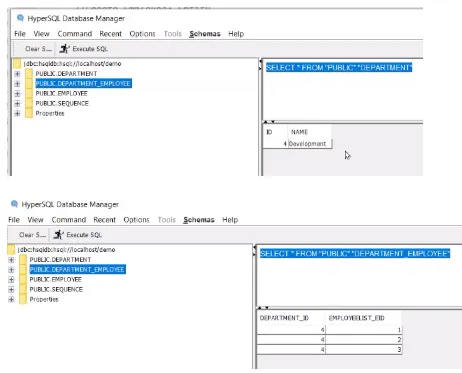Click EMPLOYEELIST_EID cell with value 2
This screenshot has width=462, height=373.
tap(364, 340)
